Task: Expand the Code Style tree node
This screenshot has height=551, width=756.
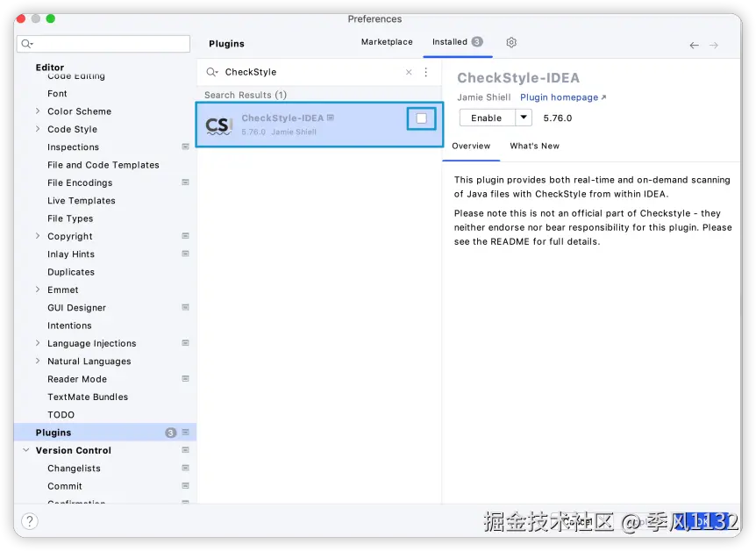Action: [x=38, y=129]
